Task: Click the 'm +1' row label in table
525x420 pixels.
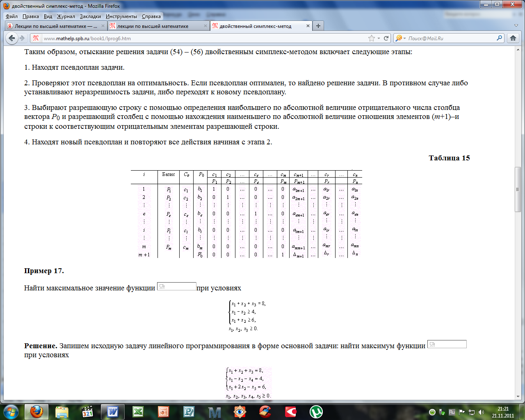Action: tap(144, 255)
